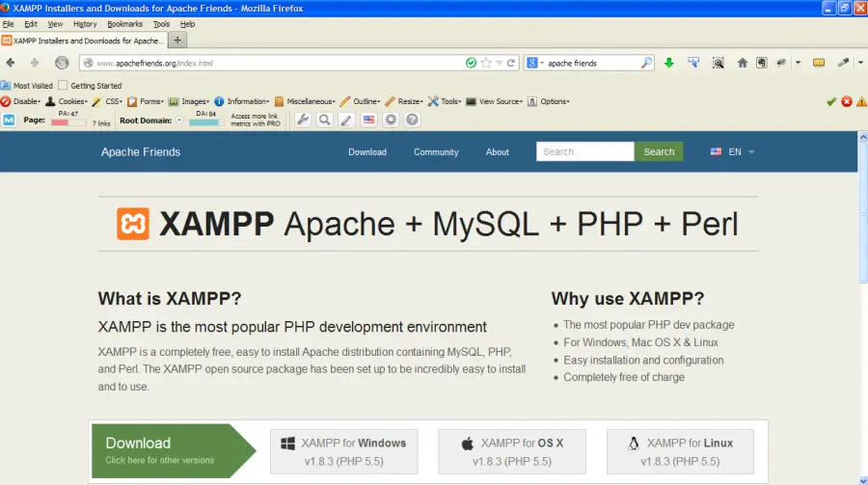The width and height of the screenshot is (868, 485).
Task: Open the View Source dropdown
Action: click(495, 101)
